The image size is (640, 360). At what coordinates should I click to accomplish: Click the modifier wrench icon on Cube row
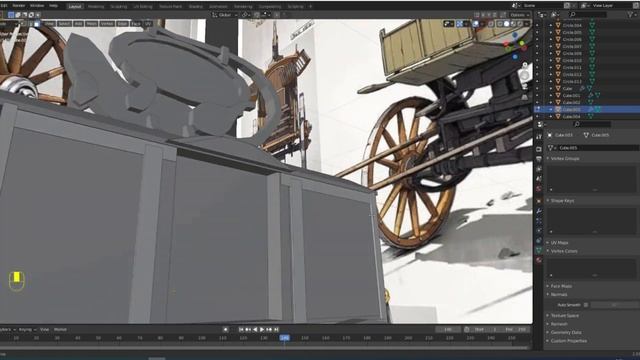tap(582, 89)
